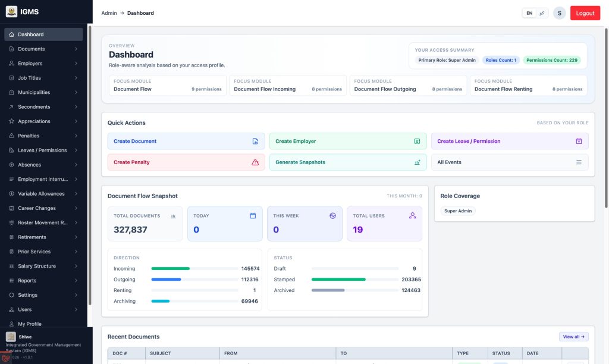Switch language to Kurdish option
The height and width of the screenshot is (364, 609).
point(542,13)
